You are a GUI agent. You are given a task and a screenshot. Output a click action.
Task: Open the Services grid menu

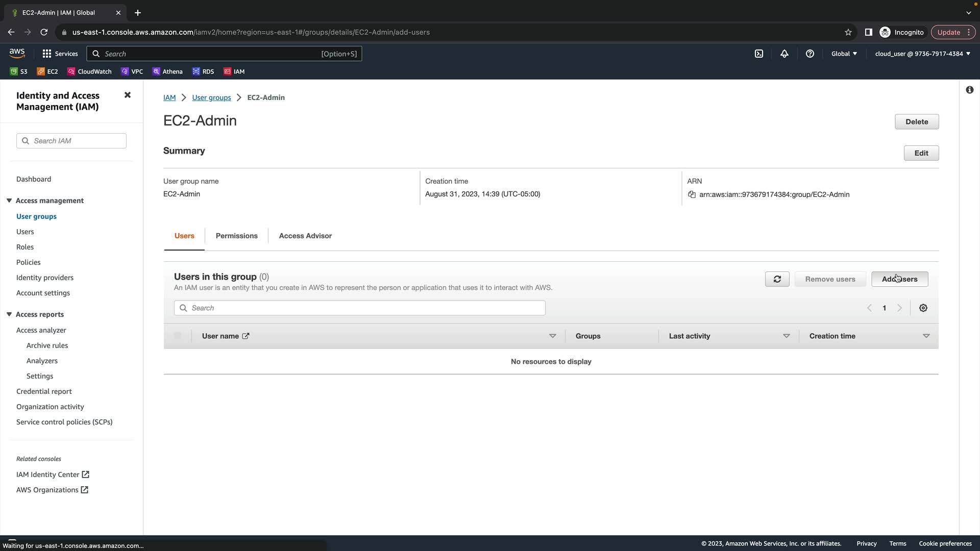pyautogui.click(x=47, y=54)
